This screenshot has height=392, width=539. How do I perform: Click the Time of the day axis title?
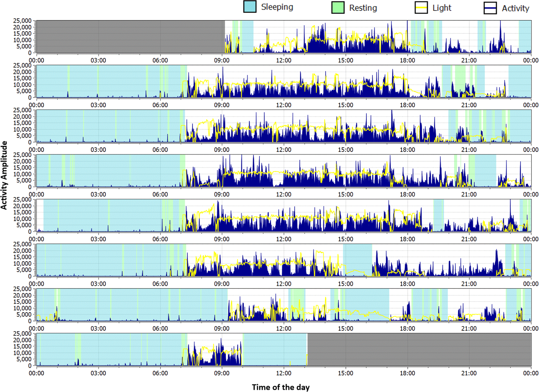[280, 387]
